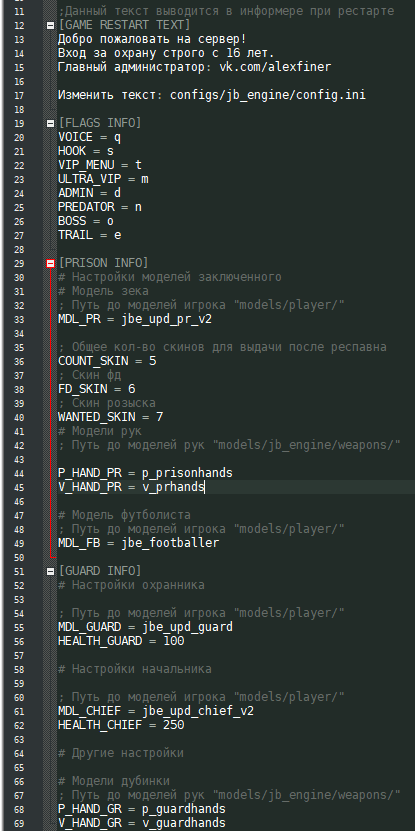This screenshot has width=415, height=831.
Task: Click the WANTED_SKIN = 7 line
Action: (110, 418)
